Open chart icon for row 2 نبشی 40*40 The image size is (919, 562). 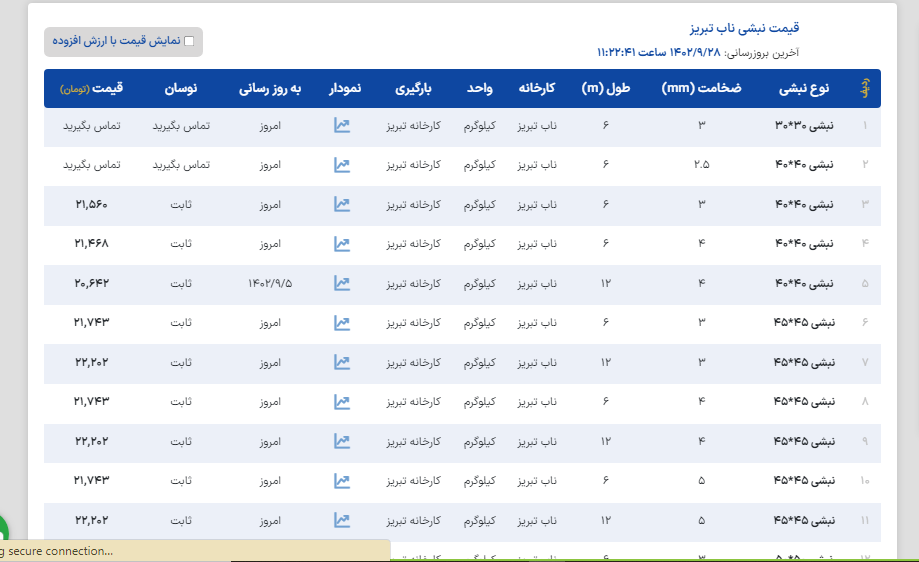pos(342,166)
